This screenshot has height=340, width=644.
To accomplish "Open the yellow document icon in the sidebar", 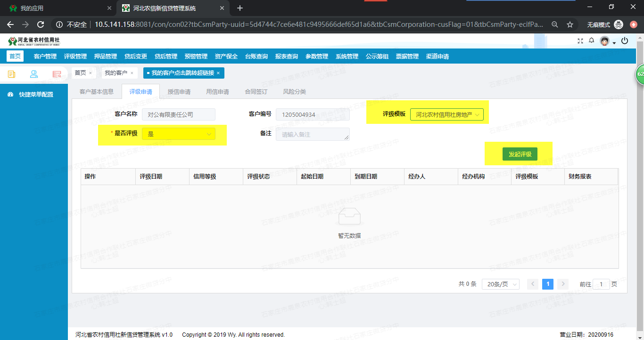I will (x=11, y=74).
